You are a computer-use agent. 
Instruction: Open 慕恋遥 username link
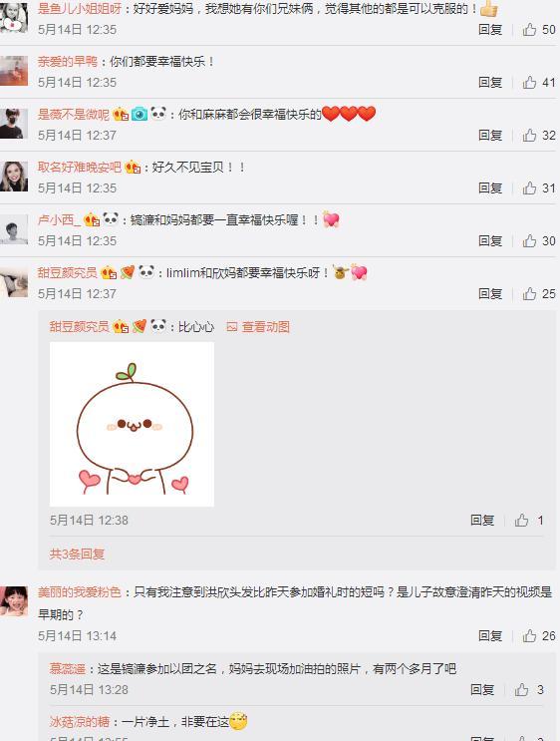pos(68,669)
